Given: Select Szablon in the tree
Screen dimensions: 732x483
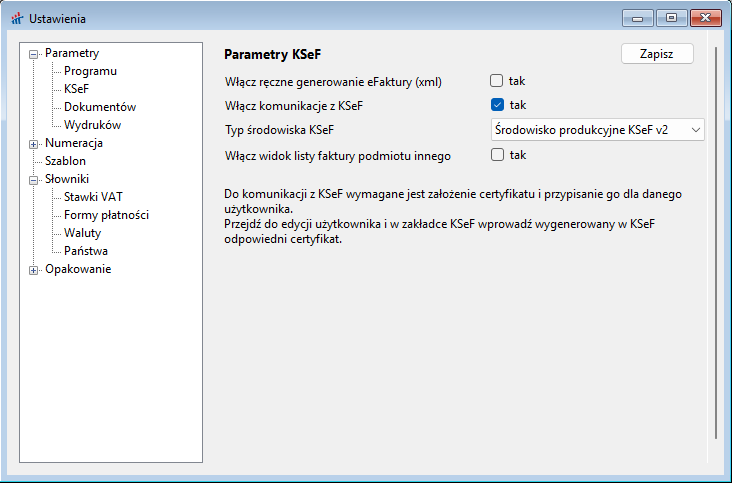Looking at the screenshot, I should click(x=65, y=161).
